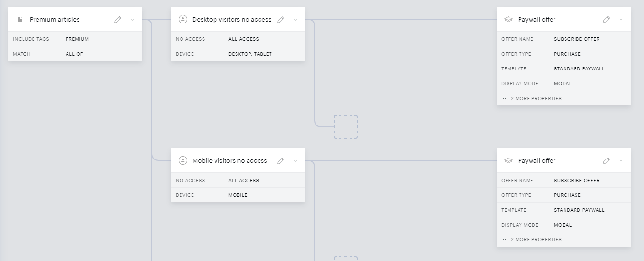Viewport: 644px width, 261px height.
Task: Open the chevron menu on top Paywall offer
Action: click(x=621, y=20)
